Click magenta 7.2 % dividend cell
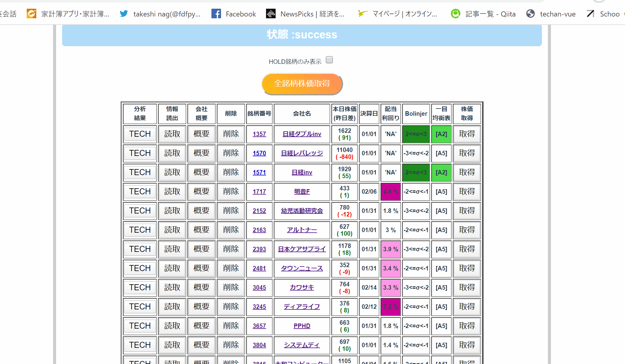Image resolution: width=625 pixels, height=364 pixels. point(390,307)
